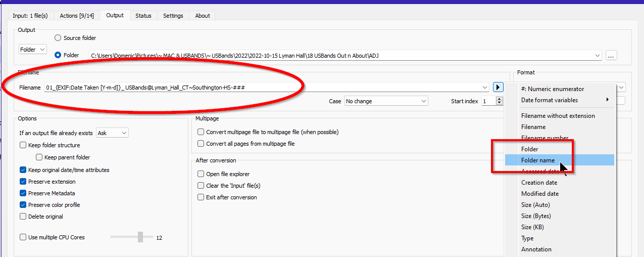Image resolution: width=644 pixels, height=257 pixels.
Task: Select the Source folder radio button
Action: (58, 38)
